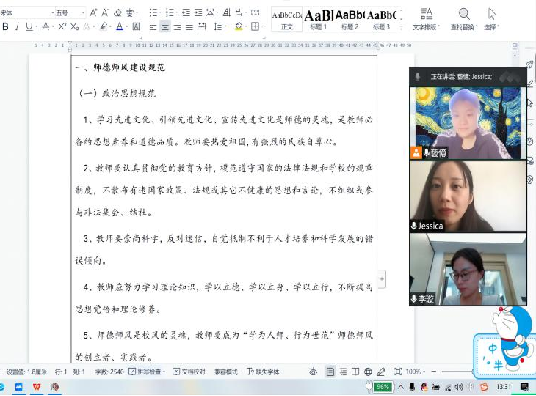Apply the 标题 2 heading style
Screen dimensions: 536x396
tap(349, 19)
